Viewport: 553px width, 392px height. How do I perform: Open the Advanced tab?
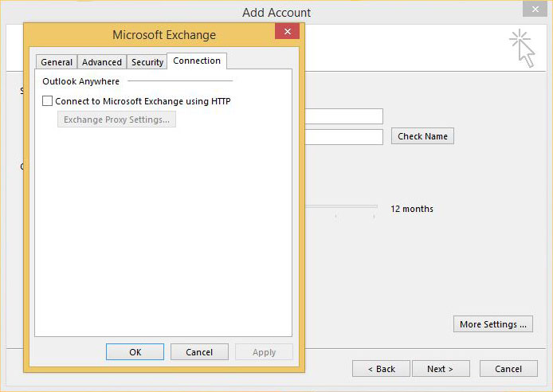[101, 62]
